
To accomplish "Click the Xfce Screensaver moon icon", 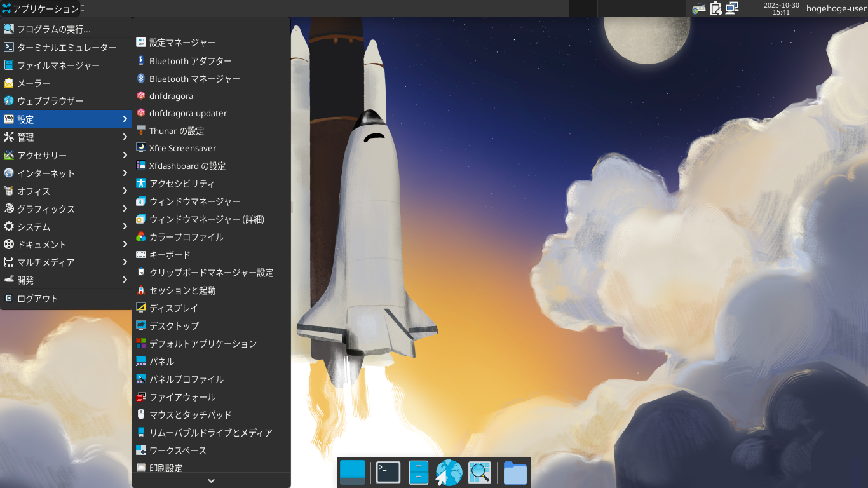I will [141, 148].
